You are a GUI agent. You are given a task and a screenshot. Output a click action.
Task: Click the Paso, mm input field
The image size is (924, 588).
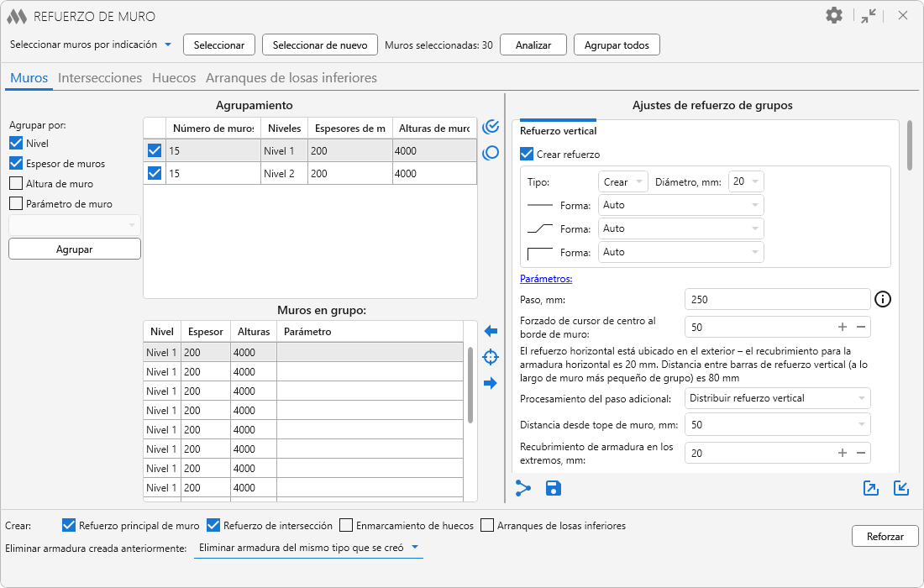tap(777, 299)
